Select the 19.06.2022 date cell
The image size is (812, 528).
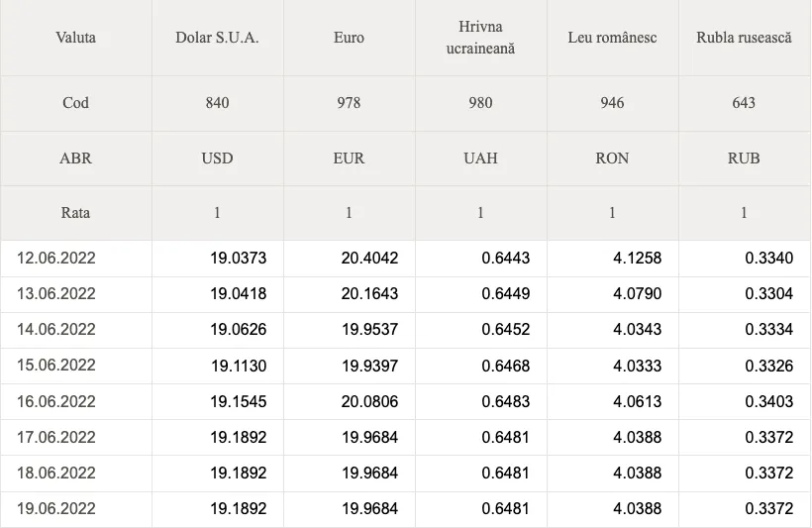(55, 508)
